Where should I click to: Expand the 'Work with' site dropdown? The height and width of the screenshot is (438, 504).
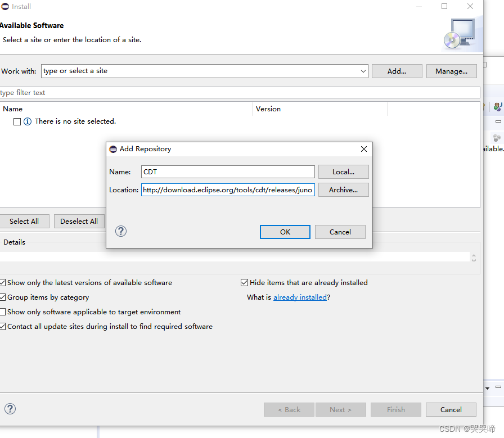pos(363,71)
